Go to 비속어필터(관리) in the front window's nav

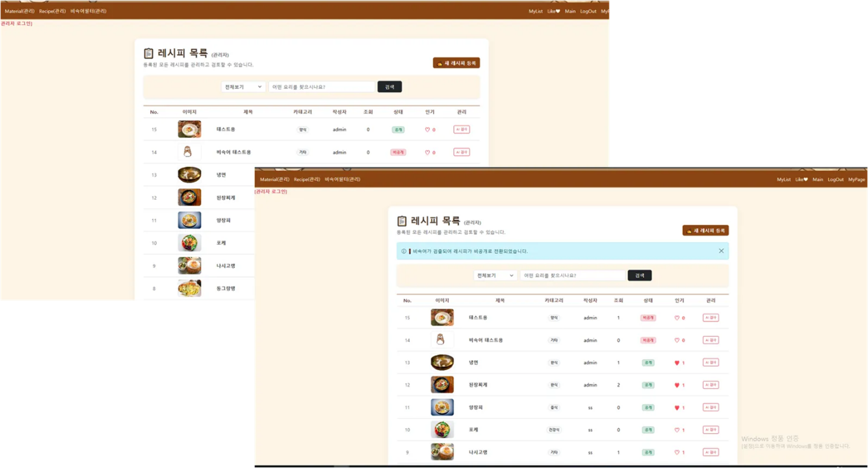[x=342, y=180]
